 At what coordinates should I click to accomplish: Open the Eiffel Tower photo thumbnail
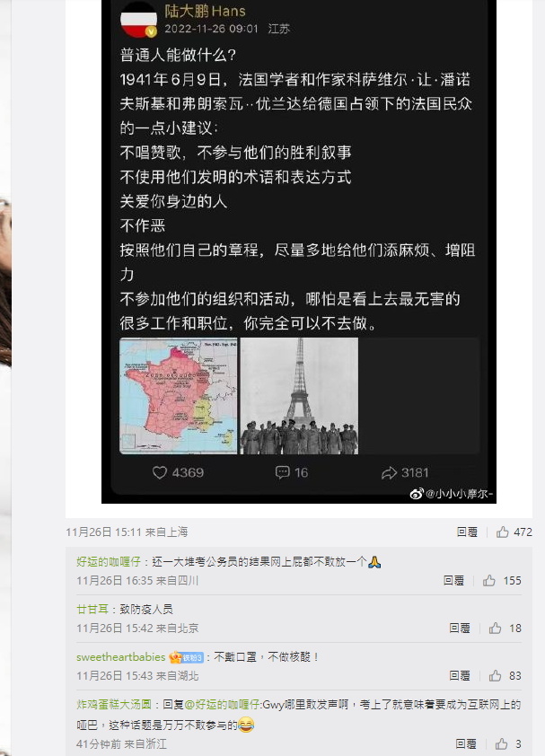[x=299, y=396]
